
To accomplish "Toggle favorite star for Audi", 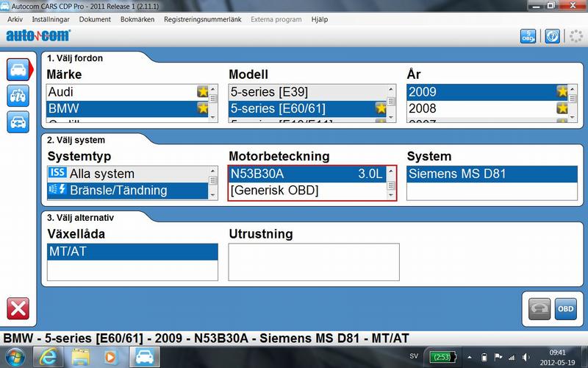I will coord(202,92).
